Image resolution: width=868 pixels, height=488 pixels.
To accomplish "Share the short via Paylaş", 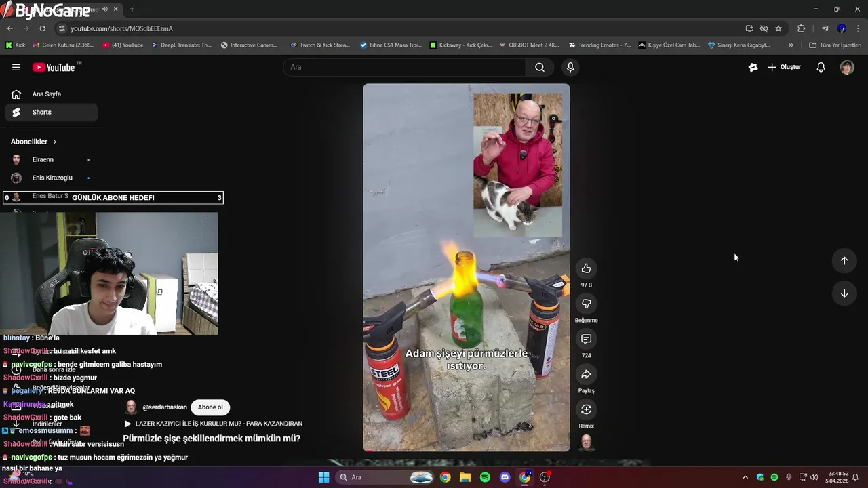I will [x=587, y=374].
